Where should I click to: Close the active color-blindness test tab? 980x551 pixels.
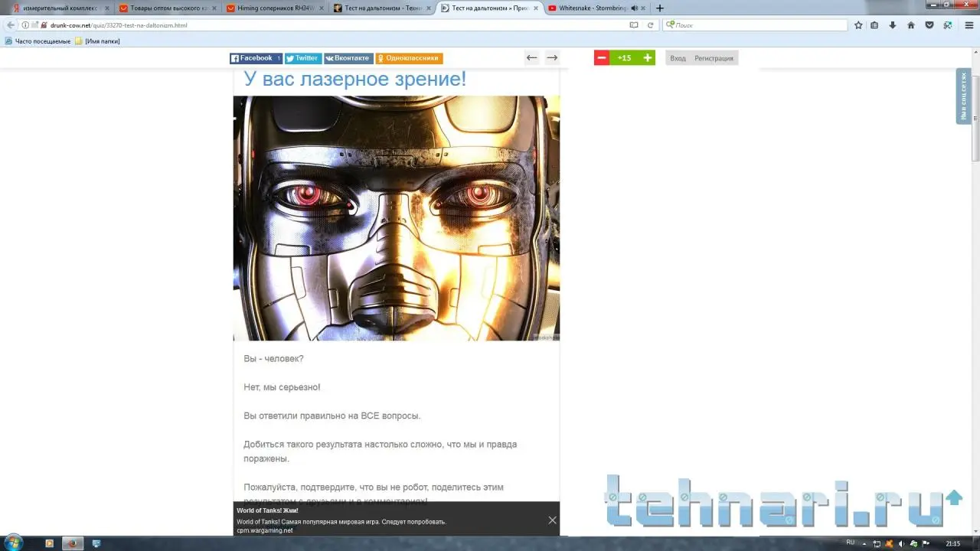click(535, 8)
